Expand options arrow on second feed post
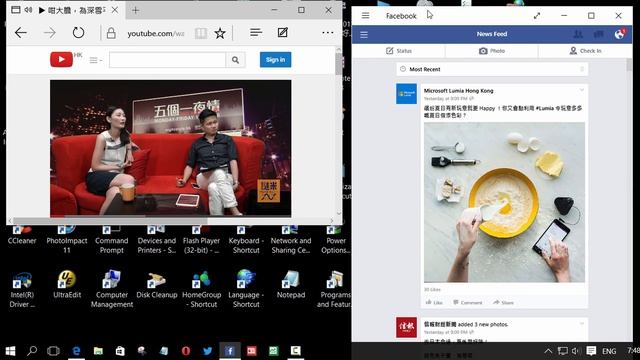 tap(582, 324)
